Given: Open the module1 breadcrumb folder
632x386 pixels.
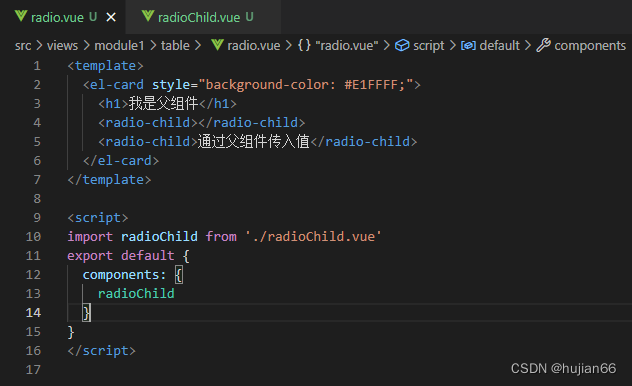Looking at the screenshot, I should click(x=119, y=46).
